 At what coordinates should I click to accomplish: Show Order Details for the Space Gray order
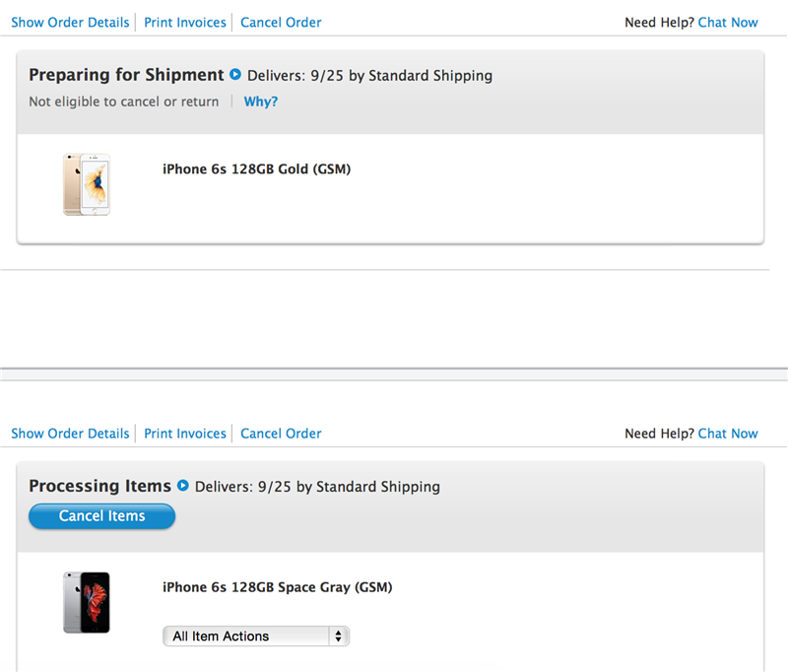[x=70, y=433]
